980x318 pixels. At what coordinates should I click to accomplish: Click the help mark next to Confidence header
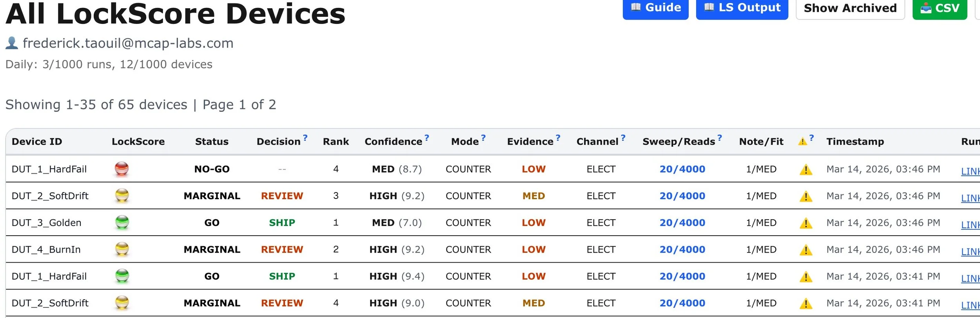coord(427,138)
